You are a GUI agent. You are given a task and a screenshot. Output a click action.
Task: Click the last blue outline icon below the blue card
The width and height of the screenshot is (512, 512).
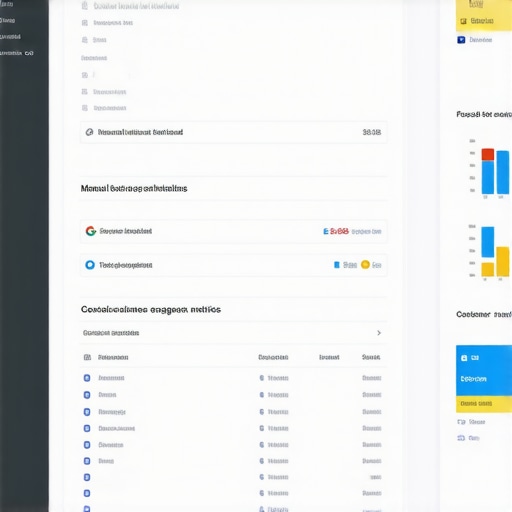tap(461, 438)
